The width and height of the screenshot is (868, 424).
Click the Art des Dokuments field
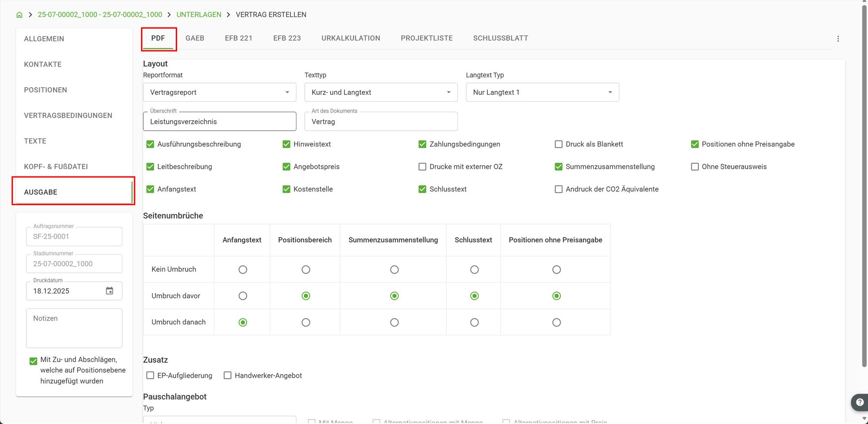(x=381, y=122)
